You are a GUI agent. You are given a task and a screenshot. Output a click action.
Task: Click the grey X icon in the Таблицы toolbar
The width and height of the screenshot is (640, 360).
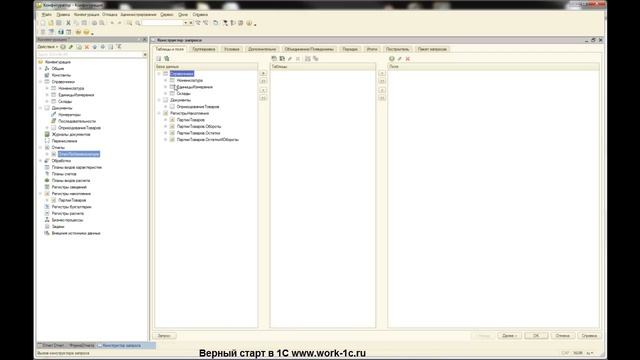[x=298, y=59]
